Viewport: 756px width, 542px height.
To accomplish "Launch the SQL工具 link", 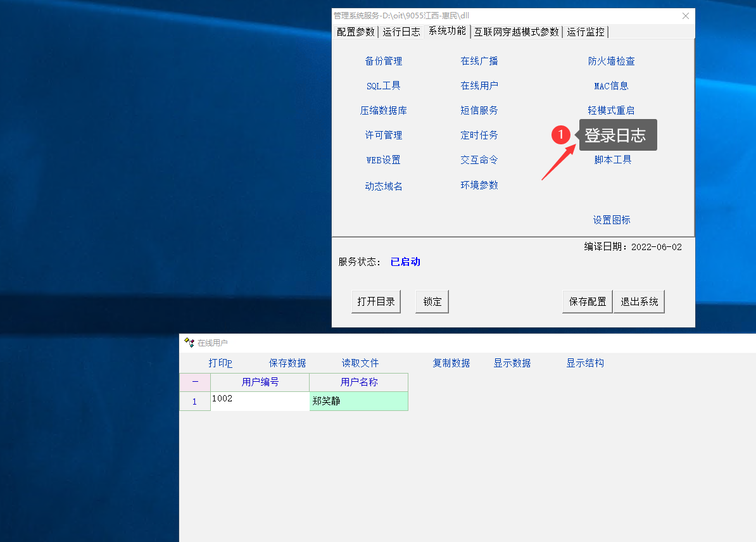I will [383, 86].
